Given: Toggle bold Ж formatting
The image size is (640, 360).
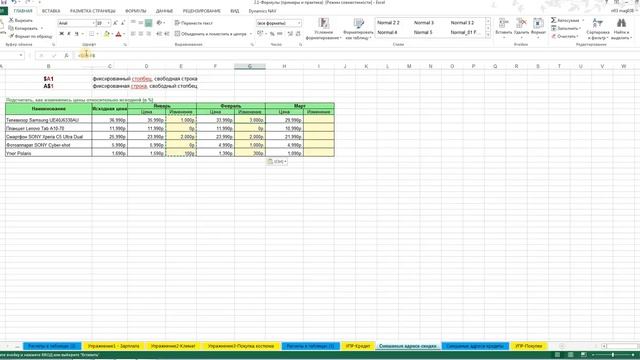Looking at the screenshot, I should pos(61,34).
